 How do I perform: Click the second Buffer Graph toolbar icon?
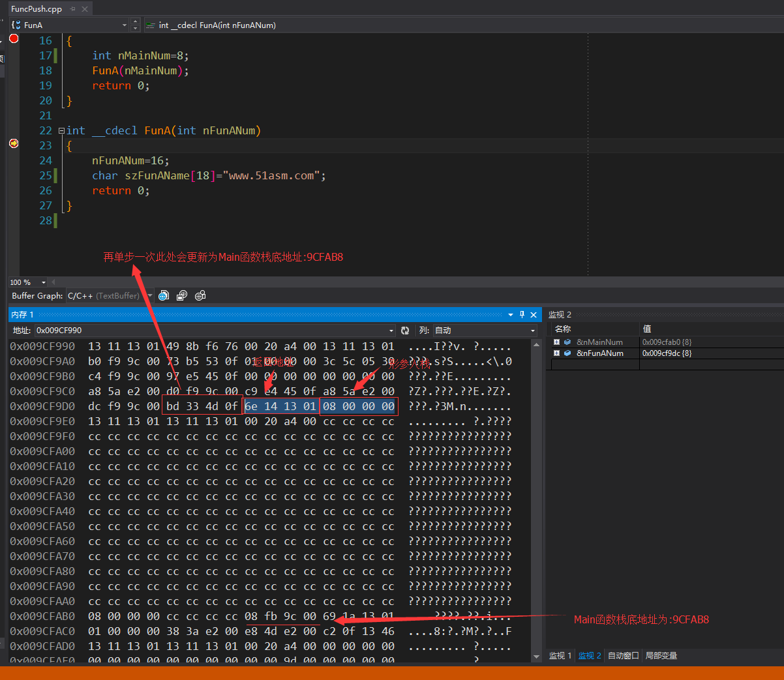[x=182, y=295]
